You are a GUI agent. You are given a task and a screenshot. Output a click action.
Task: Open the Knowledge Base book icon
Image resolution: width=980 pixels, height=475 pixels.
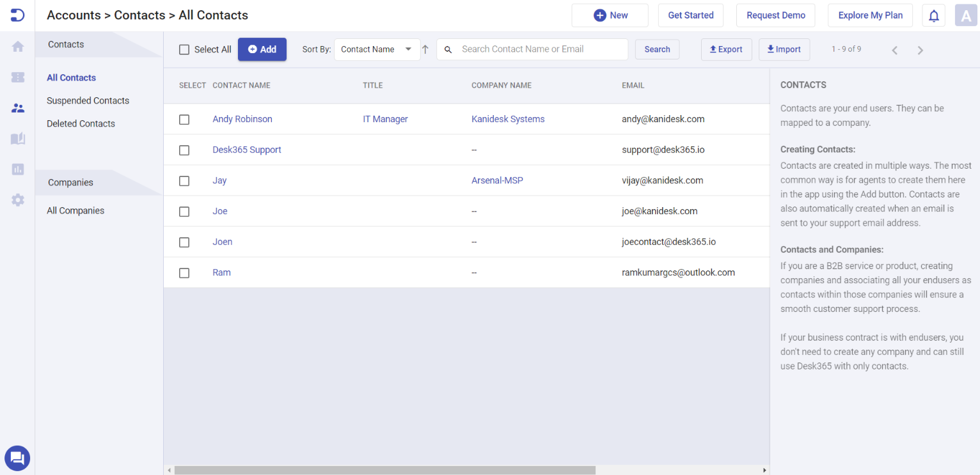point(17,138)
